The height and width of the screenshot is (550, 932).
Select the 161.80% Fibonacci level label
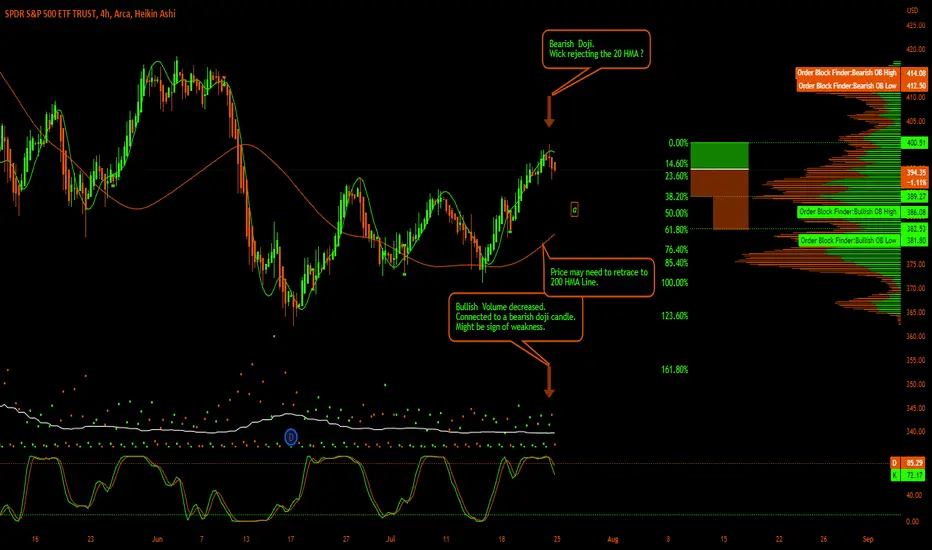(x=675, y=370)
